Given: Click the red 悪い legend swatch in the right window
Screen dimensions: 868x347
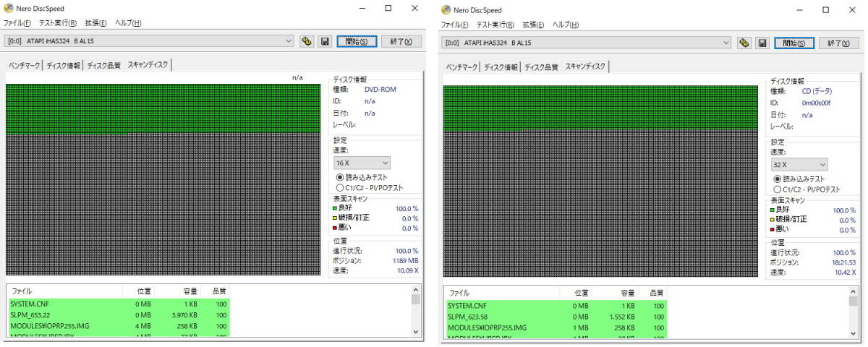Looking at the screenshot, I should coord(772,230).
